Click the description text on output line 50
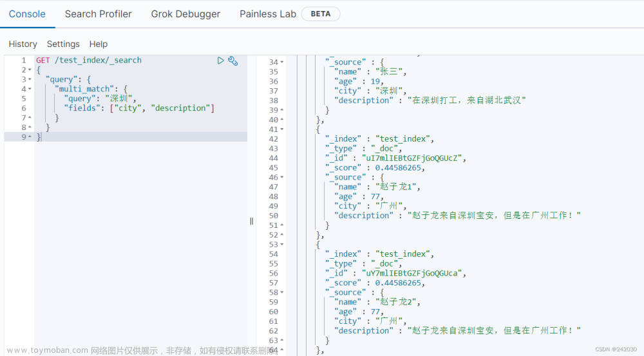644x356 pixels. click(494, 216)
